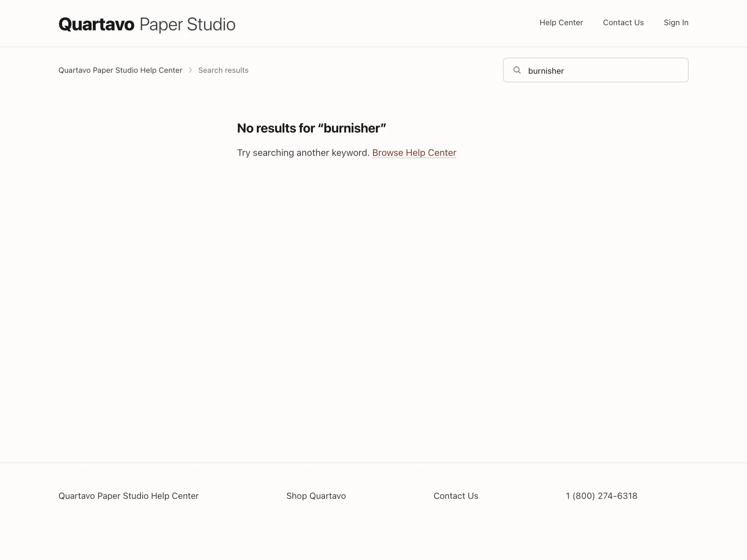The image size is (747, 560).
Task: Follow the Browse Help Center link
Action: 414,153
